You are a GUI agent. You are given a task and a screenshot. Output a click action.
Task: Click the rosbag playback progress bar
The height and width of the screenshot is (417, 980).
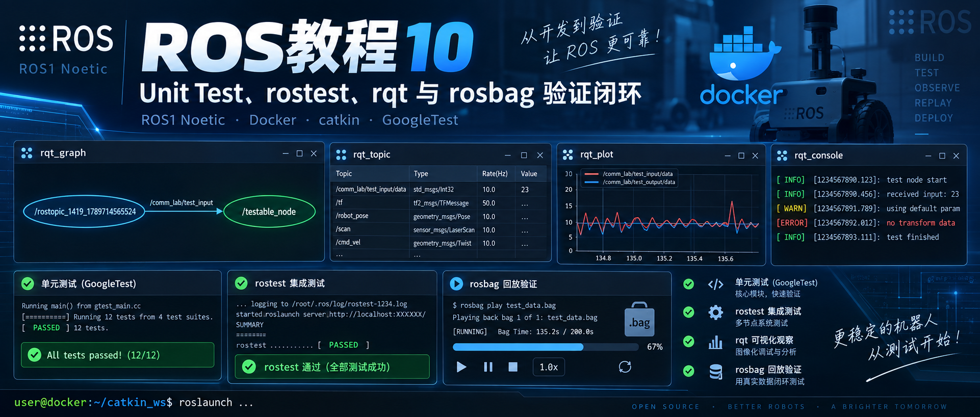546,347
